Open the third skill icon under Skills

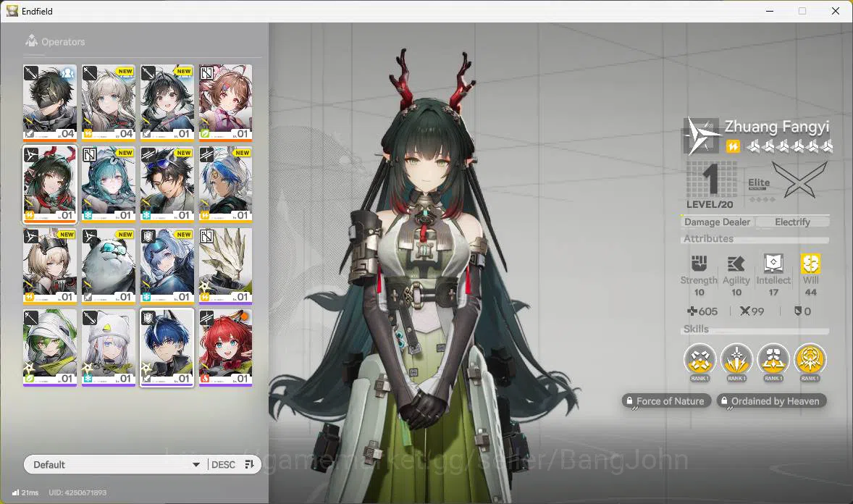(773, 360)
